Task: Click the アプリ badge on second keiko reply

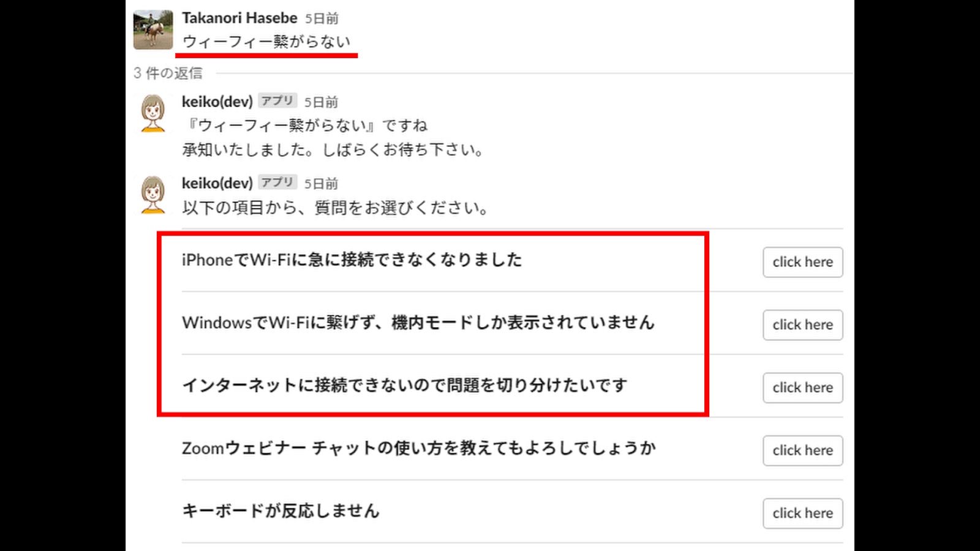Action: pyautogui.click(x=277, y=182)
